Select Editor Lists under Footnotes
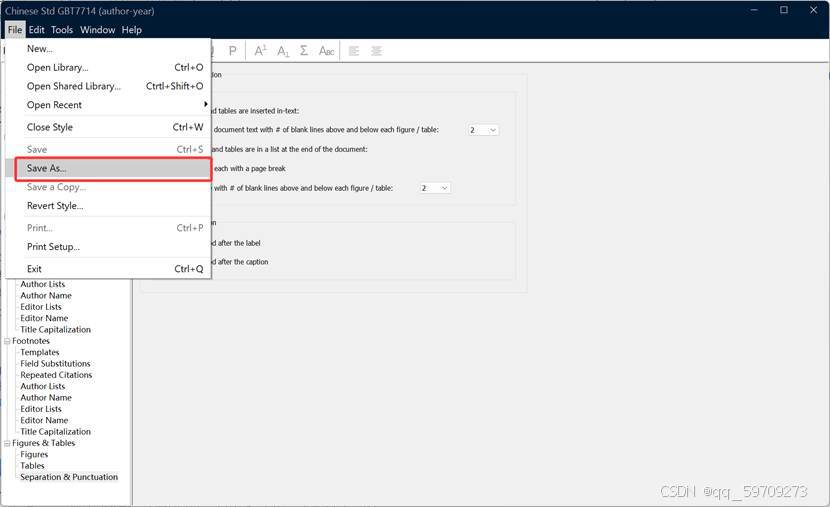The height and width of the screenshot is (507, 830). click(x=41, y=409)
